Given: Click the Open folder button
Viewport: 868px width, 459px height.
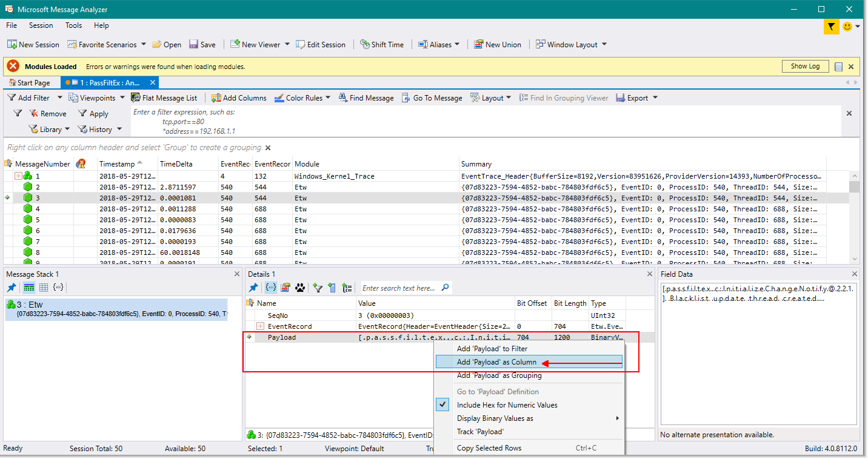Looking at the screenshot, I should point(167,44).
